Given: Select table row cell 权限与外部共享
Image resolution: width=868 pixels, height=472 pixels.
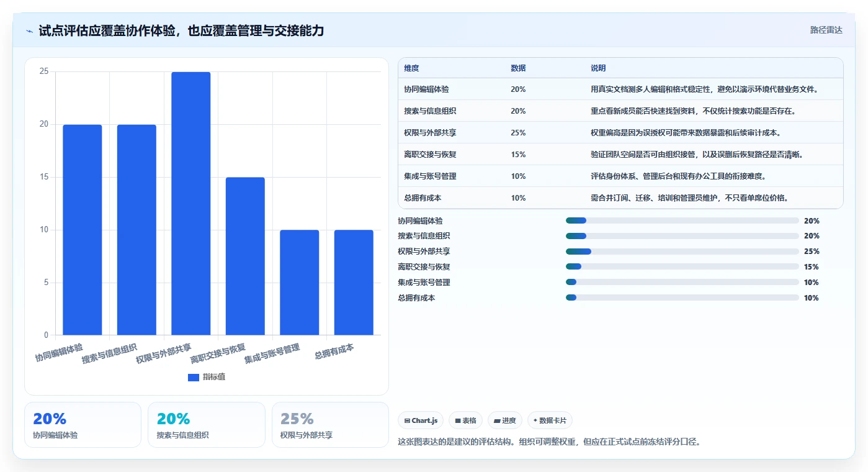Looking at the screenshot, I should coord(430,133).
